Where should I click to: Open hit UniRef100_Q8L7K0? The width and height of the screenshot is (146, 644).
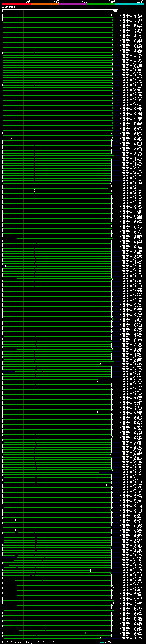(131, 17)
